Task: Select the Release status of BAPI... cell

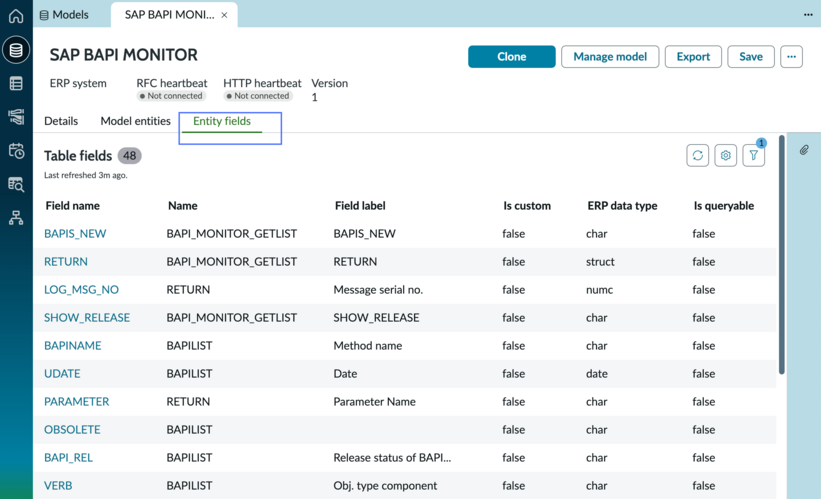Action: 392,458
